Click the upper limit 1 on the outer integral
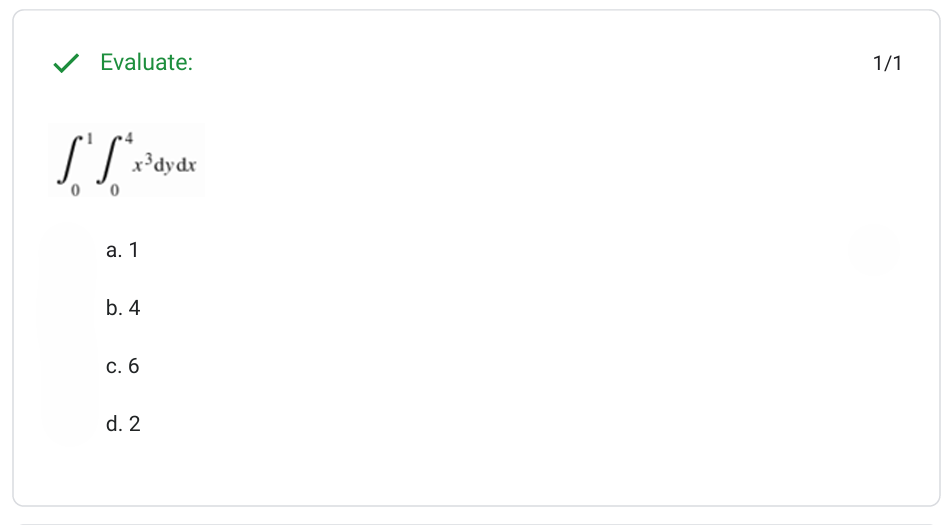Image resolution: width=952 pixels, height=525 pixels. [89, 137]
